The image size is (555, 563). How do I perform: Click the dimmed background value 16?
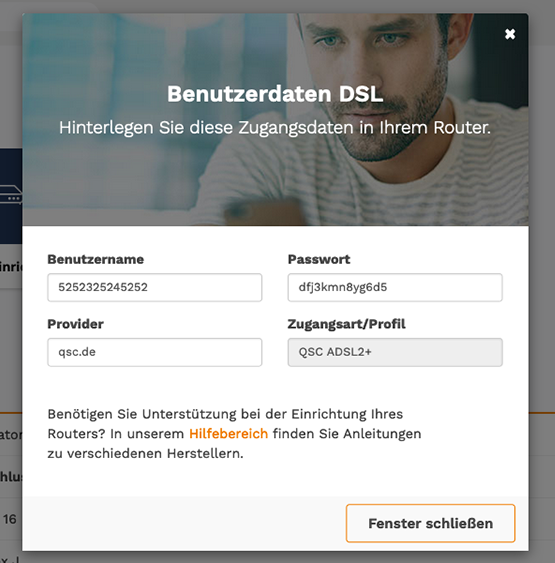[10, 519]
